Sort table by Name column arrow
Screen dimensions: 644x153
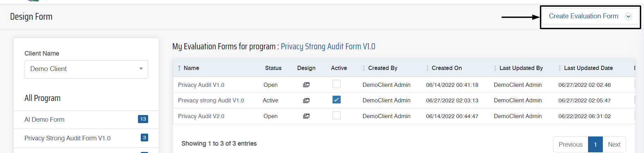pos(179,68)
